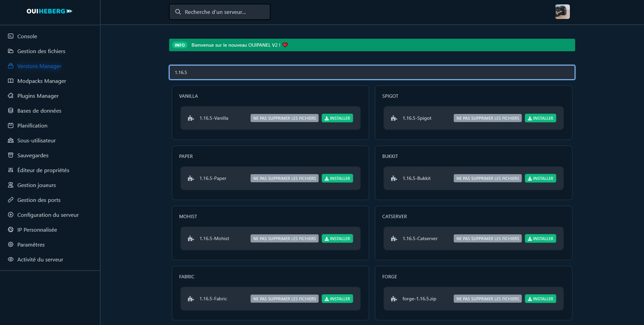
Task: Click the Gestion joueurs people icon
Action: pyautogui.click(x=11, y=185)
